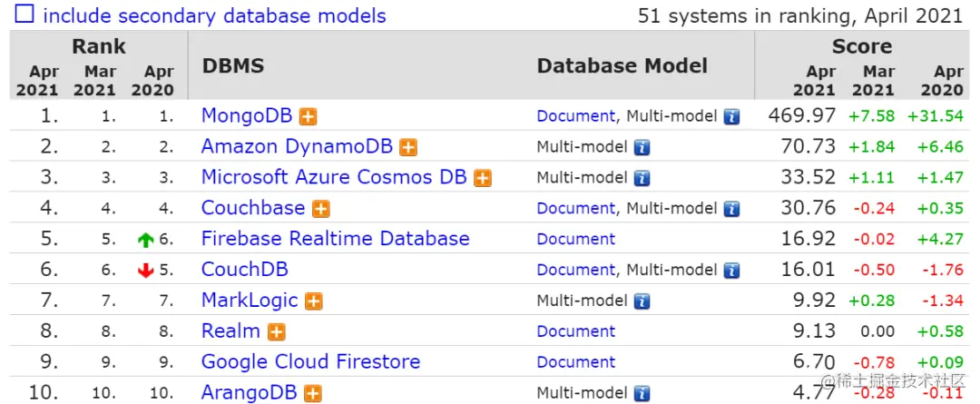980x404 pixels.
Task: Click the DBMS column header
Action: [232, 65]
